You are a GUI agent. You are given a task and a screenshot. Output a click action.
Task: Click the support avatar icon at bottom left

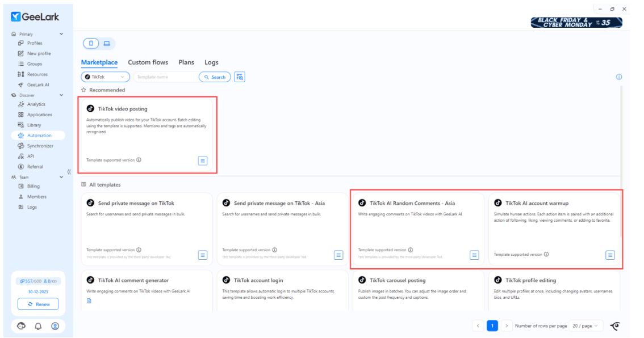(x=21, y=326)
